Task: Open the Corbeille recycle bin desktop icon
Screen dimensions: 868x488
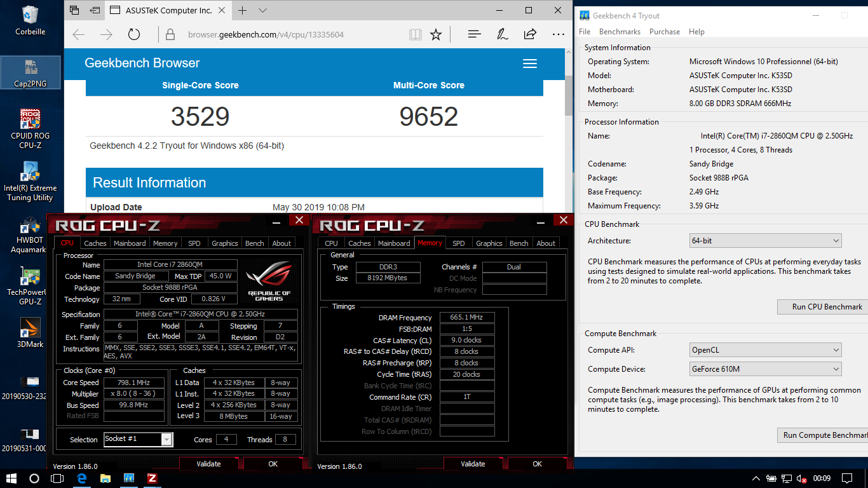Action: click(30, 20)
